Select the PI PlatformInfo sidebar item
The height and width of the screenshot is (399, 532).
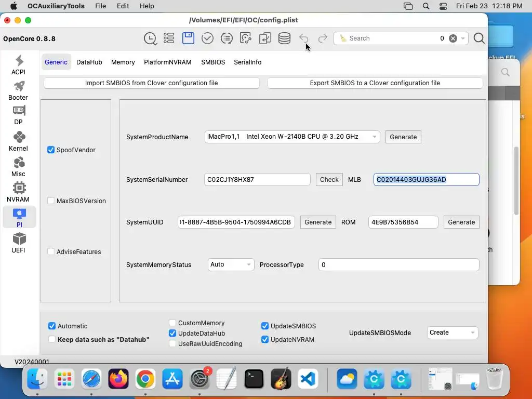coord(19,218)
